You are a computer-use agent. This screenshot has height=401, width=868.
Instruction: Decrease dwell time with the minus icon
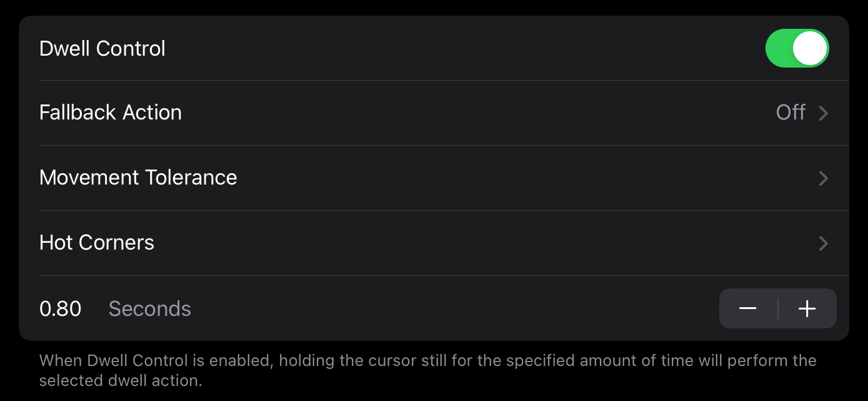pos(748,308)
